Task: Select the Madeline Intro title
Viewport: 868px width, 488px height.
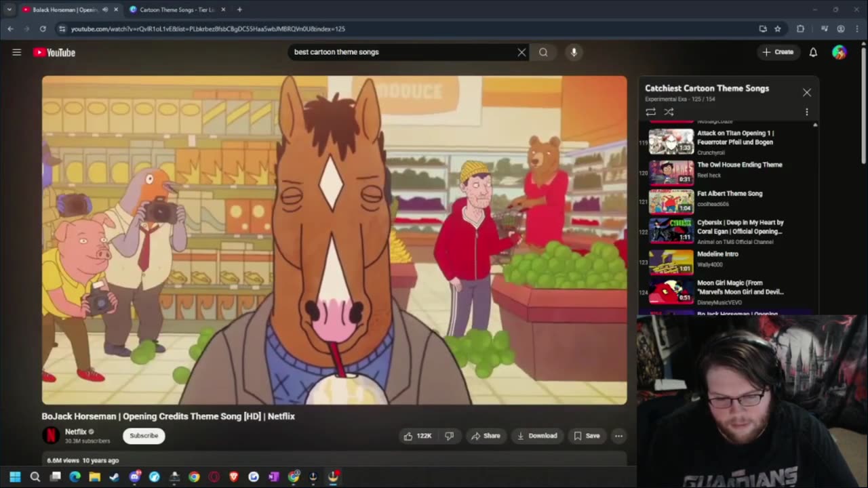Action: pyautogui.click(x=717, y=254)
